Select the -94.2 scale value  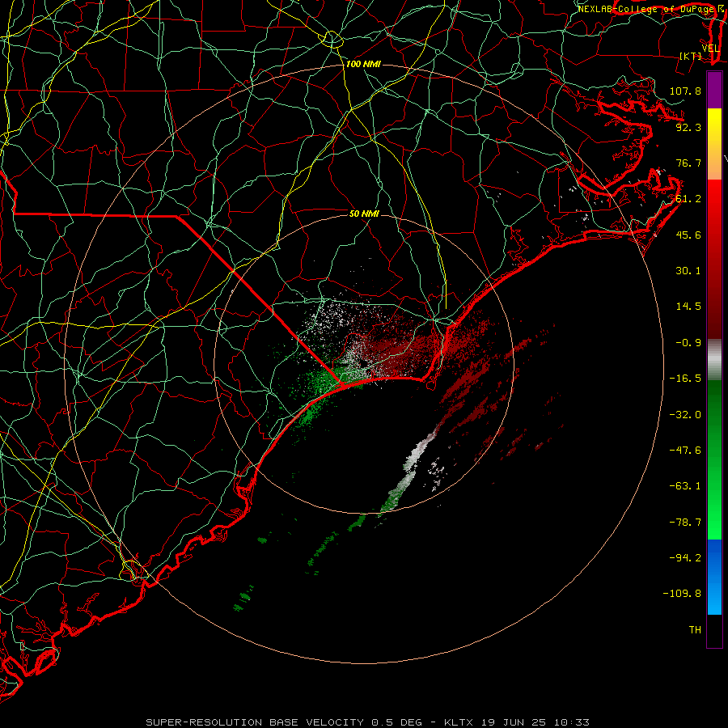click(685, 558)
